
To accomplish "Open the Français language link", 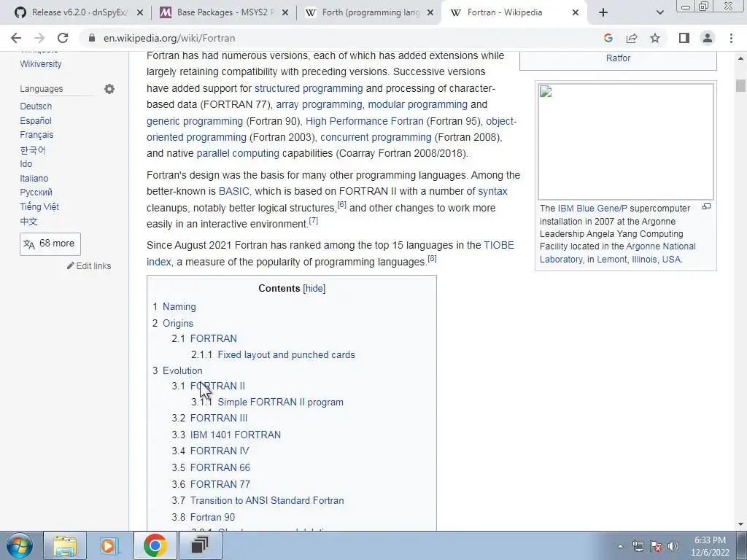I will [x=36, y=135].
